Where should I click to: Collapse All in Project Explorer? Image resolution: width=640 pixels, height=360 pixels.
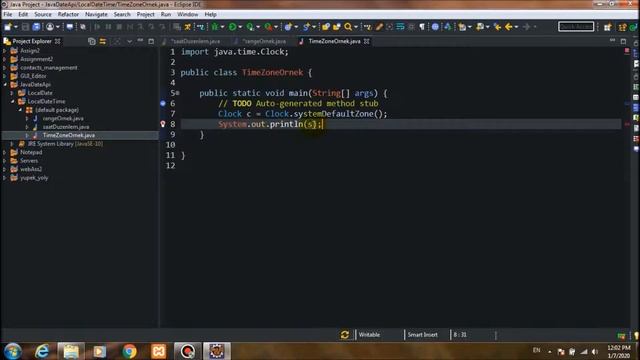(x=91, y=41)
